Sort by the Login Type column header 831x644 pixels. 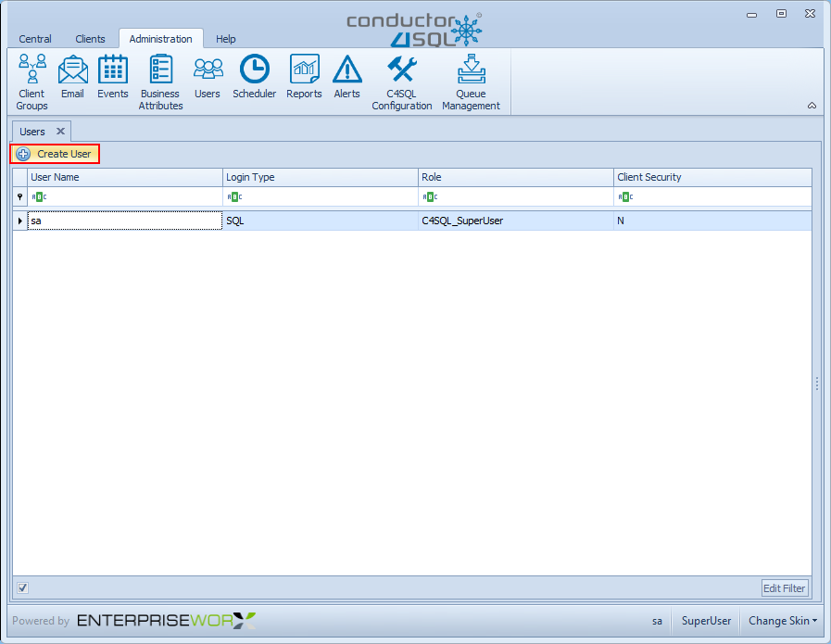coord(321,177)
